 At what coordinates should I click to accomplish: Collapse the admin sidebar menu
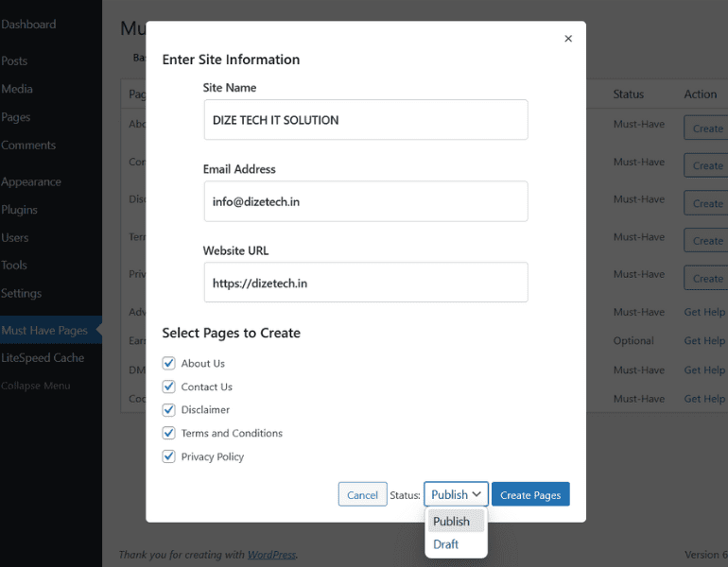36,386
